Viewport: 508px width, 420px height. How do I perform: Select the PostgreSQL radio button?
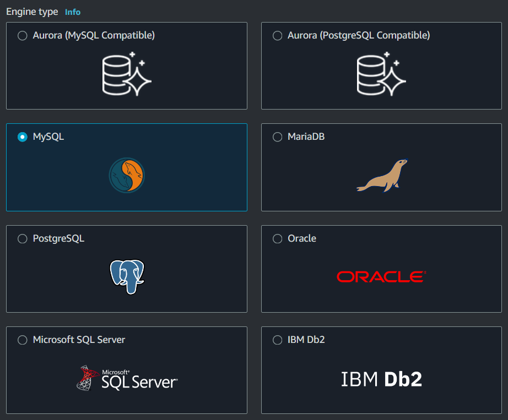pyautogui.click(x=23, y=239)
